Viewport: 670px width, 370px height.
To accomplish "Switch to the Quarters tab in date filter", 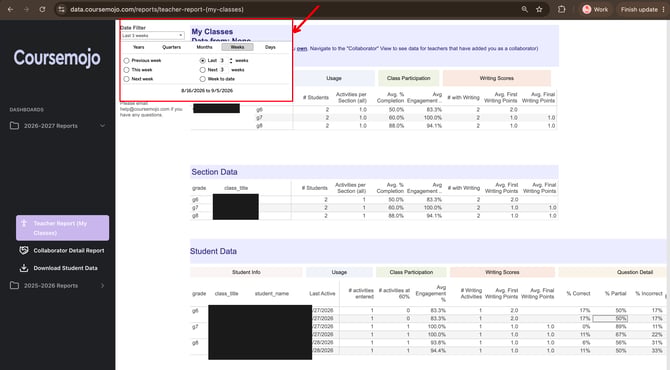I will pyautogui.click(x=171, y=47).
